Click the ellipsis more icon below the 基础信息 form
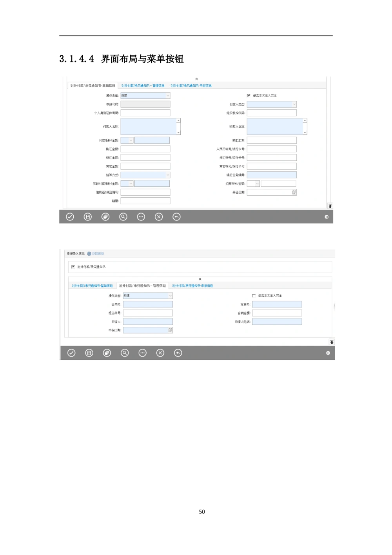This screenshot has width=392, height=555. pyautogui.click(x=141, y=217)
